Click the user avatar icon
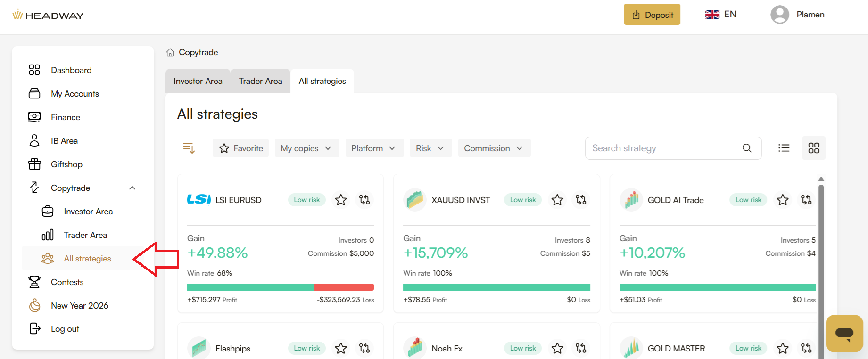Screen dimensions: 868x359 pyautogui.click(x=780, y=15)
